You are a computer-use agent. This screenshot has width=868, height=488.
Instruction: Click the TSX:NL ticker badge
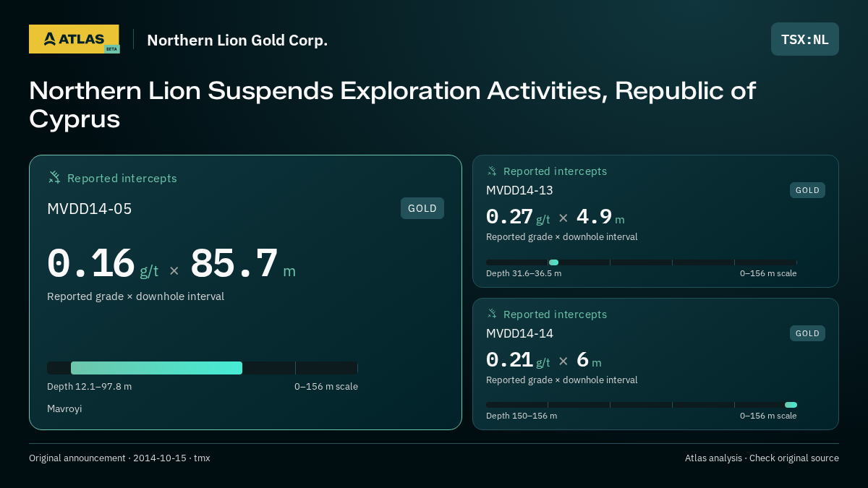(x=805, y=39)
